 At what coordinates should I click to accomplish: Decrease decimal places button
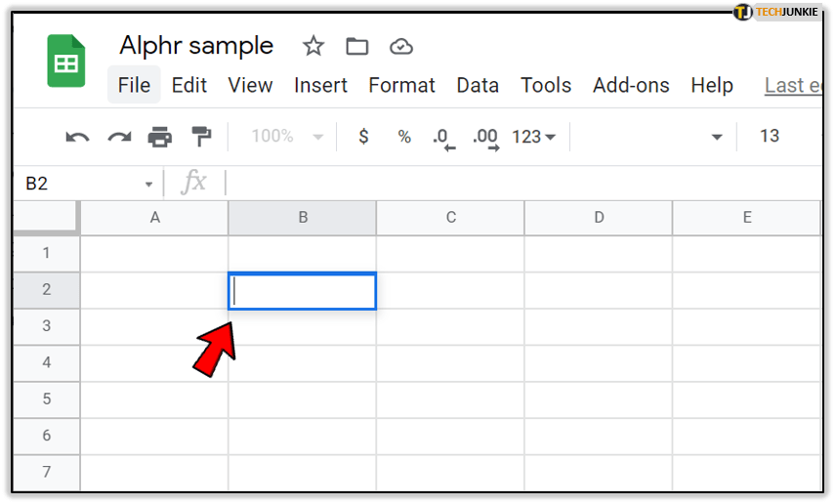coord(443,138)
